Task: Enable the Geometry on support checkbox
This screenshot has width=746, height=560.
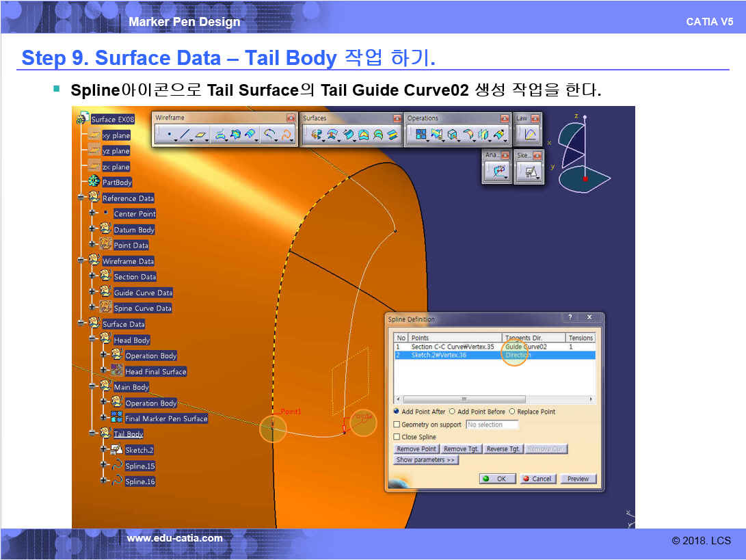Action: coord(397,425)
